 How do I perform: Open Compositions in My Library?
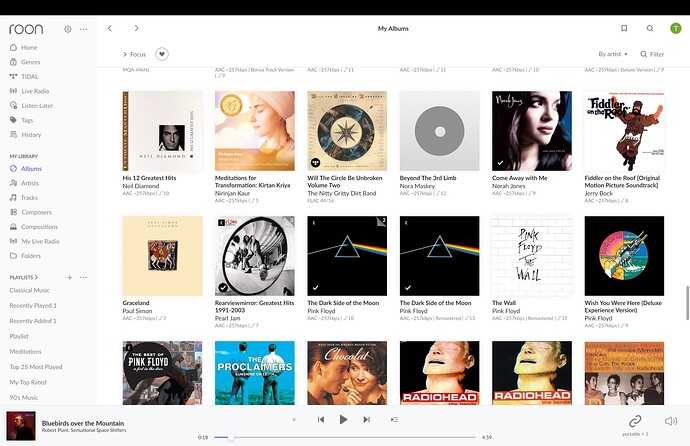34,227
